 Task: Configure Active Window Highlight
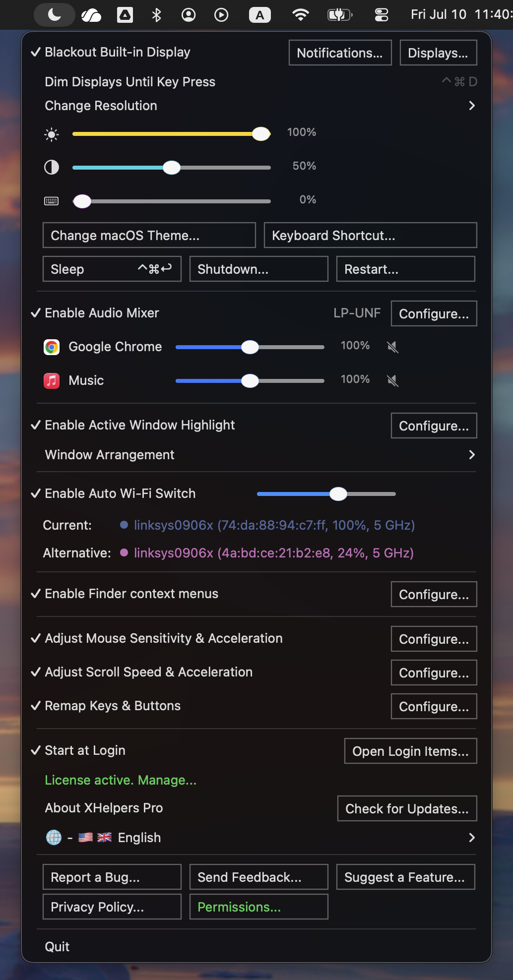pos(434,426)
